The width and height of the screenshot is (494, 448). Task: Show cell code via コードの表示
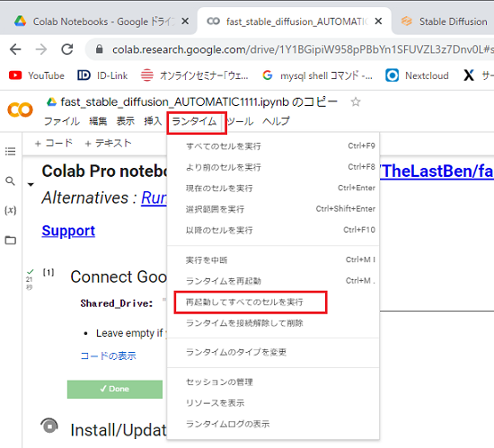click(x=109, y=356)
